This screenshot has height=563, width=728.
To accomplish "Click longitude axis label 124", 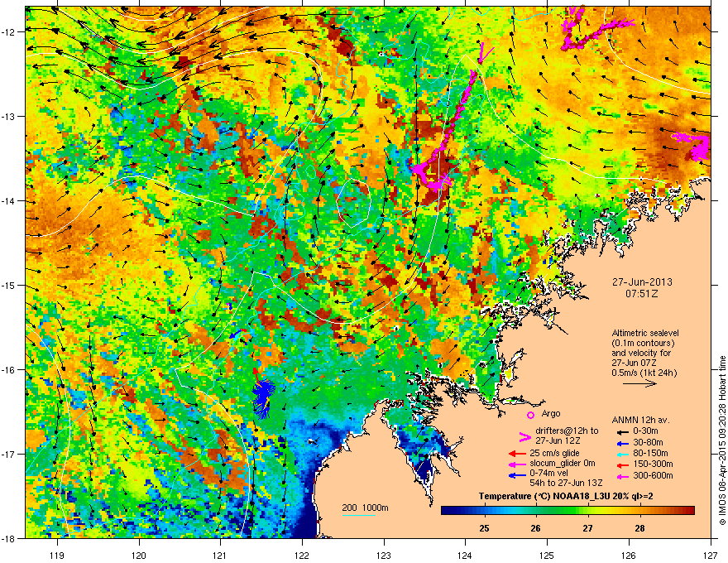I will coord(465,555).
